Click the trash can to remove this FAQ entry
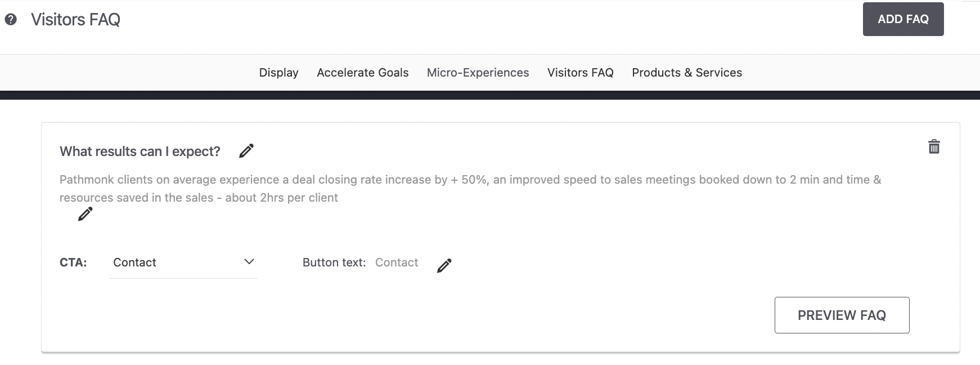 [933, 146]
